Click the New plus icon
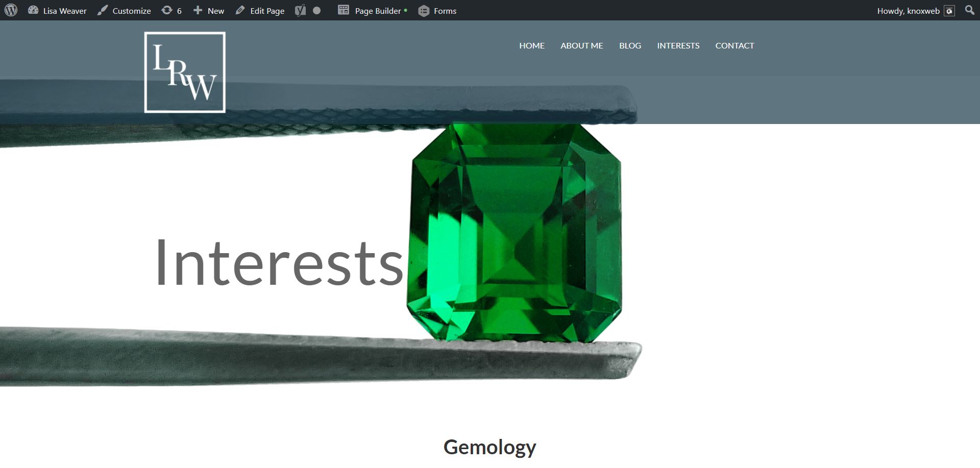Viewport: 980px width, 468px height. tap(198, 10)
